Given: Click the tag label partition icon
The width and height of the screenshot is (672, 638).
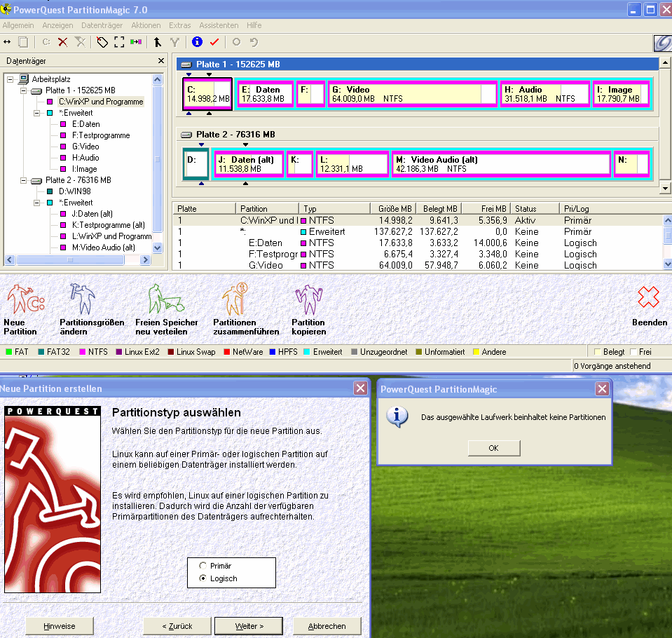Looking at the screenshot, I should pos(102,42).
